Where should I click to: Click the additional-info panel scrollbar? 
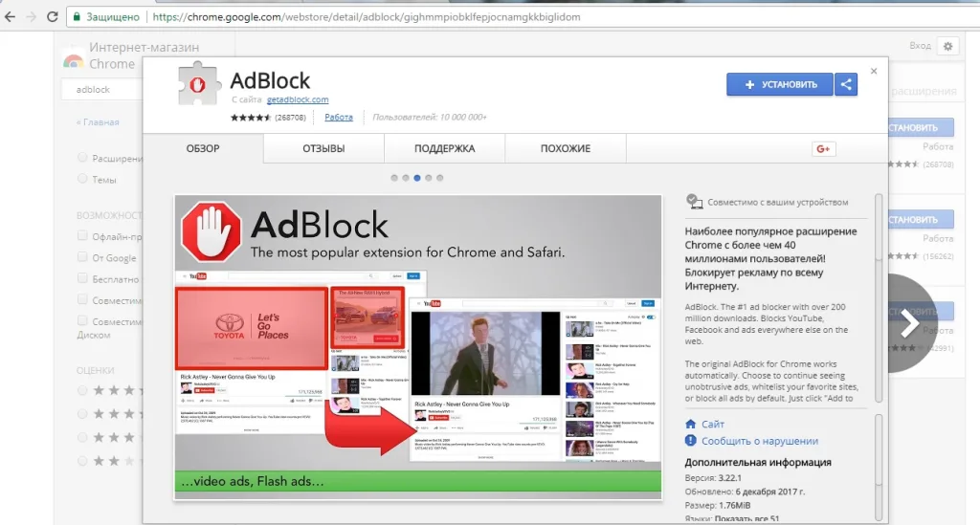(879, 467)
